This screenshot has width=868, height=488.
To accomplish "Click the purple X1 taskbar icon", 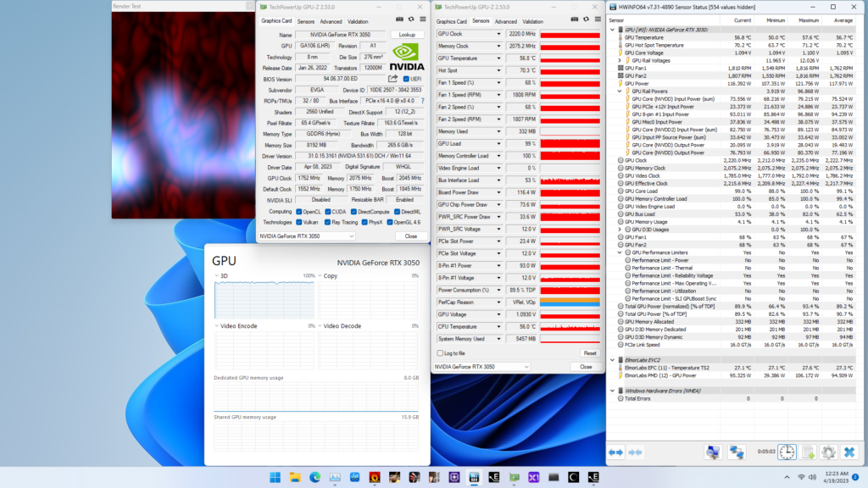I will click(x=534, y=477).
